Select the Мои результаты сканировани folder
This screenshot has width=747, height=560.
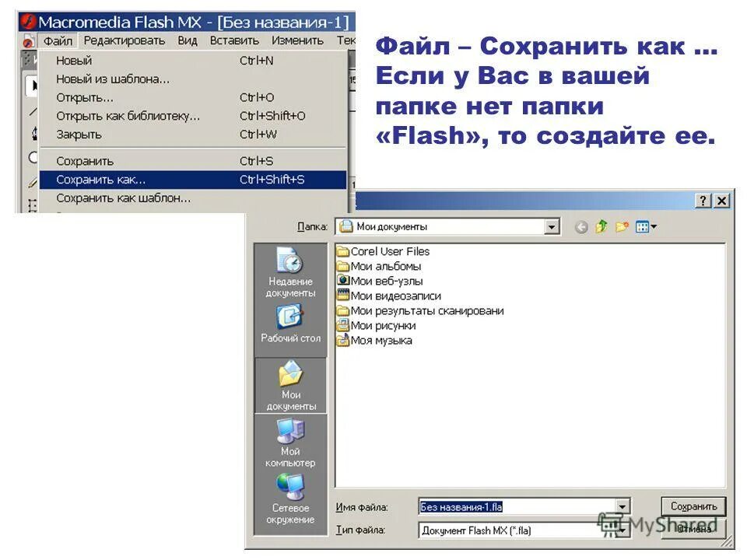420,310
